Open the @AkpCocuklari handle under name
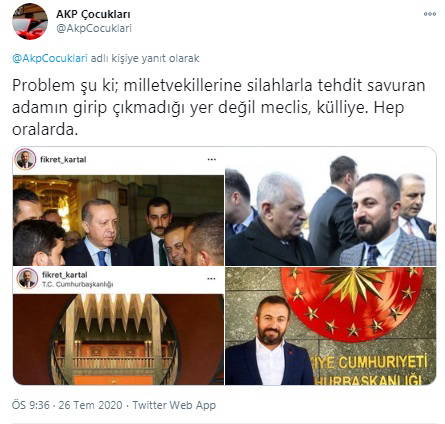 pyautogui.click(x=94, y=28)
